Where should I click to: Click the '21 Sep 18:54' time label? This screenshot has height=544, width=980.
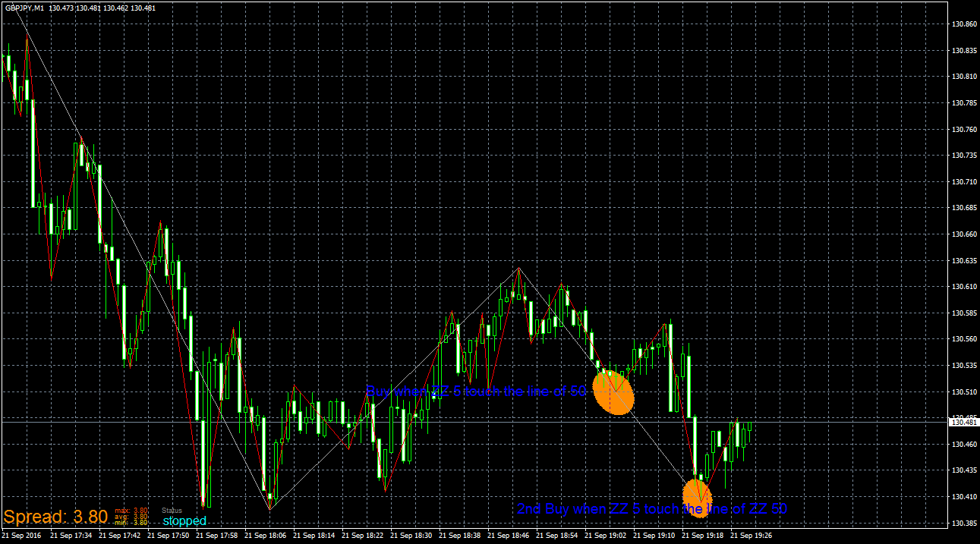(x=556, y=536)
